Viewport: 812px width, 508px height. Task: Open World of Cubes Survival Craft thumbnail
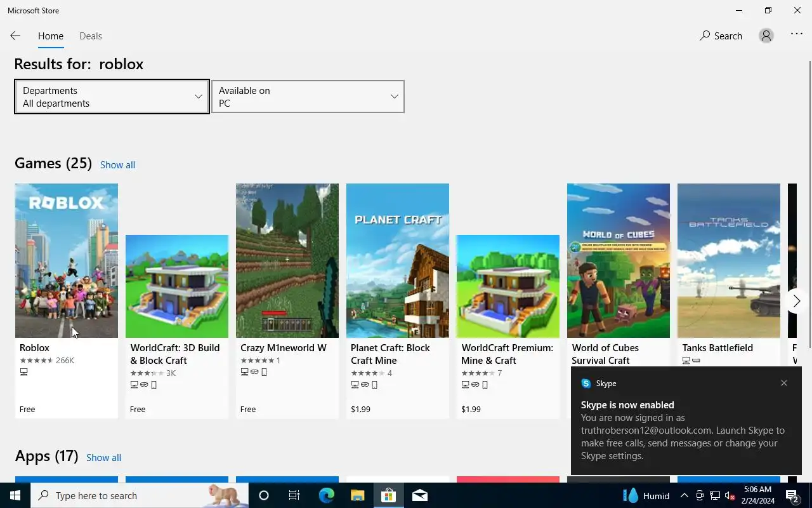point(619,260)
